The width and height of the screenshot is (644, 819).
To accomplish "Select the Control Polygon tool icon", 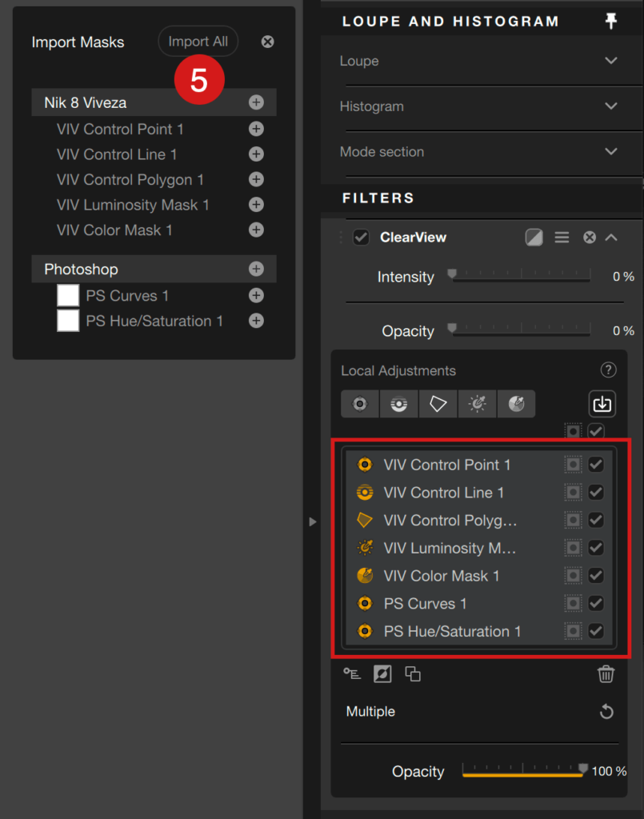I will coord(438,404).
